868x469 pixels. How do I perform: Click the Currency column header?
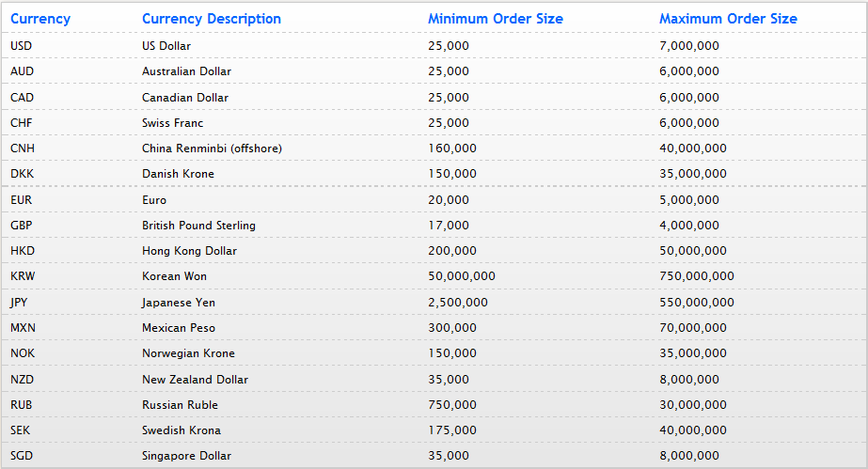coord(40,19)
